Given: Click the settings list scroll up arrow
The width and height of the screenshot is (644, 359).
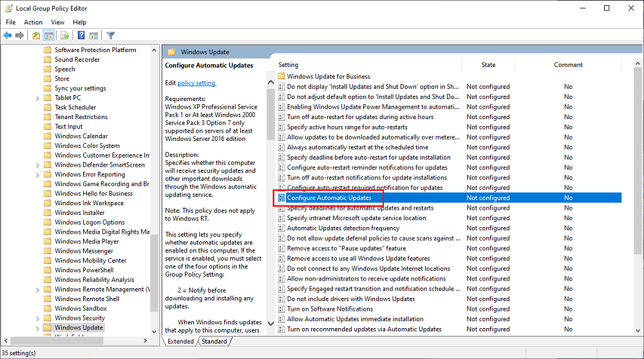Looking at the screenshot, I should [x=638, y=64].
